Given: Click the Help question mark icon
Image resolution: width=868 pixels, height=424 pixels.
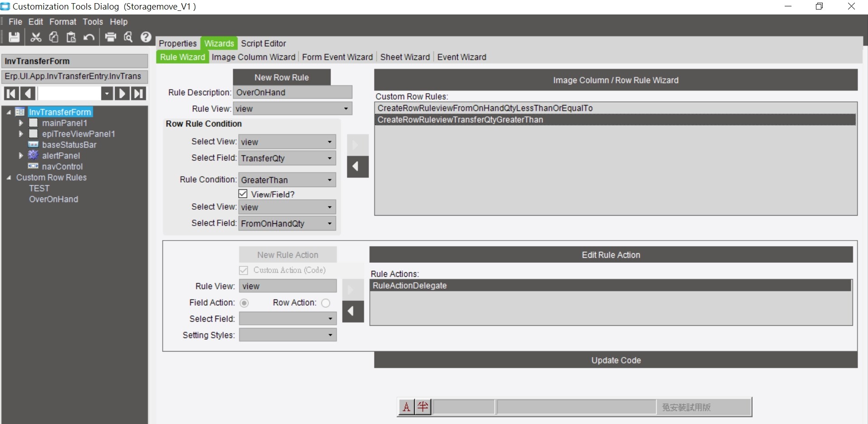Looking at the screenshot, I should tap(146, 37).
